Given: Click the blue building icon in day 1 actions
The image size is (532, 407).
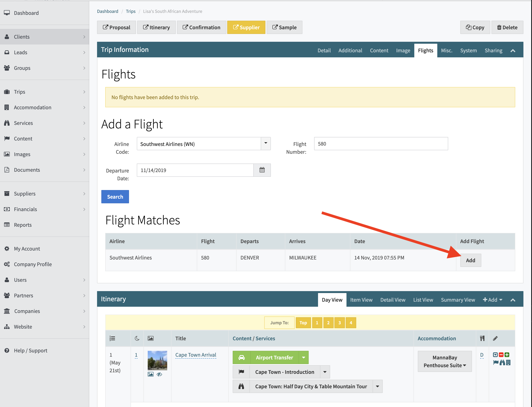Looking at the screenshot, I should click(508, 363).
